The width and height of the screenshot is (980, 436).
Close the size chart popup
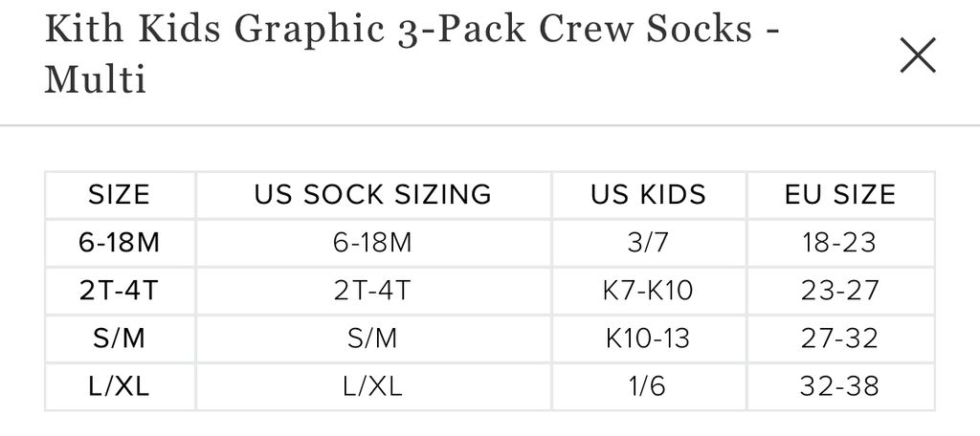[x=917, y=56]
